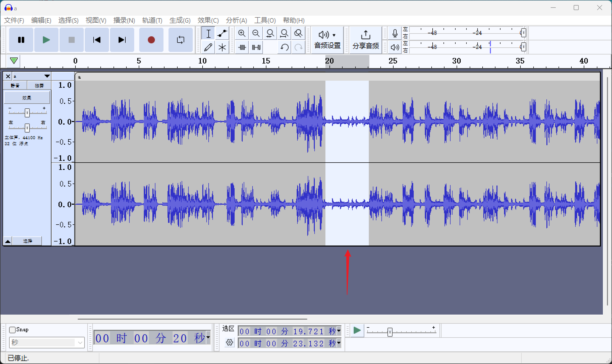Click the selection toolbar gear settings icon
Image resolution: width=612 pixels, height=364 pixels.
[229, 343]
